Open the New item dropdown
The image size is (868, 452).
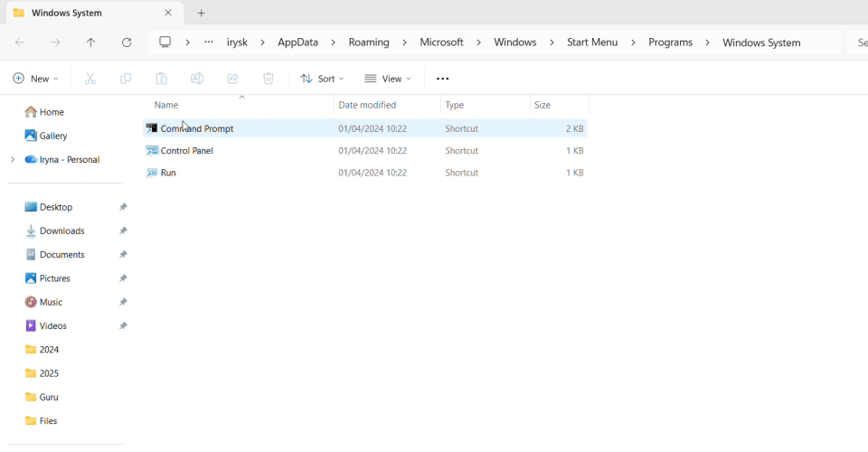pyautogui.click(x=35, y=79)
